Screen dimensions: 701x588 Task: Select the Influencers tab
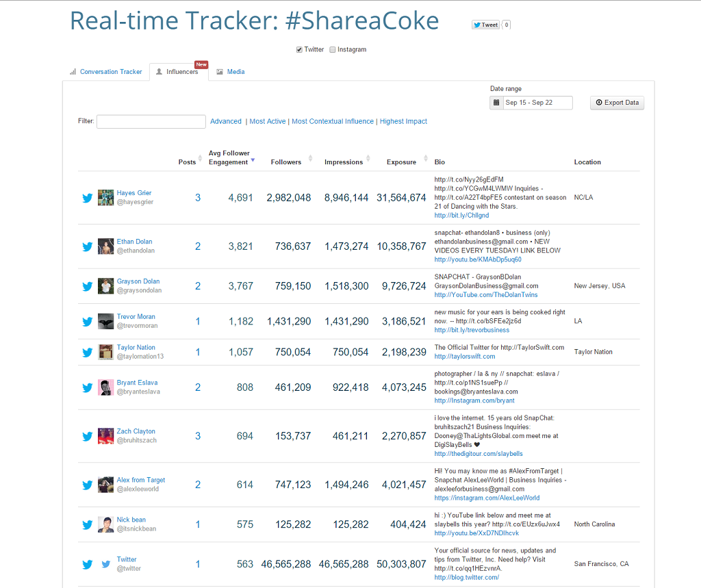pyautogui.click(x=179, y=72)
